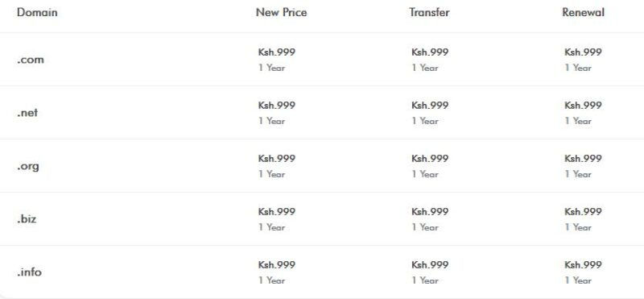Click the .org Renewal price Ksh.999
This screenshot has height=299, width=644.
click(583, 158)
